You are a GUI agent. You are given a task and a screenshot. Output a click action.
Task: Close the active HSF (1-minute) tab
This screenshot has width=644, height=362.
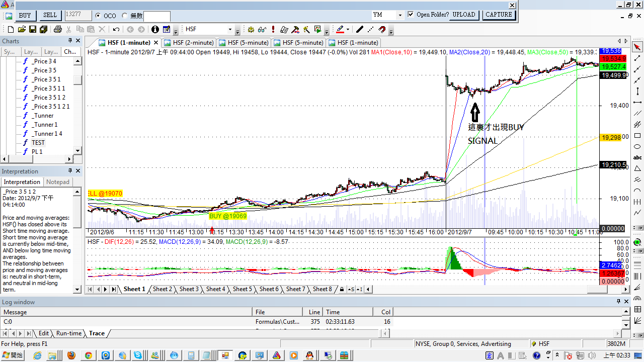click(x=156, y=43)
